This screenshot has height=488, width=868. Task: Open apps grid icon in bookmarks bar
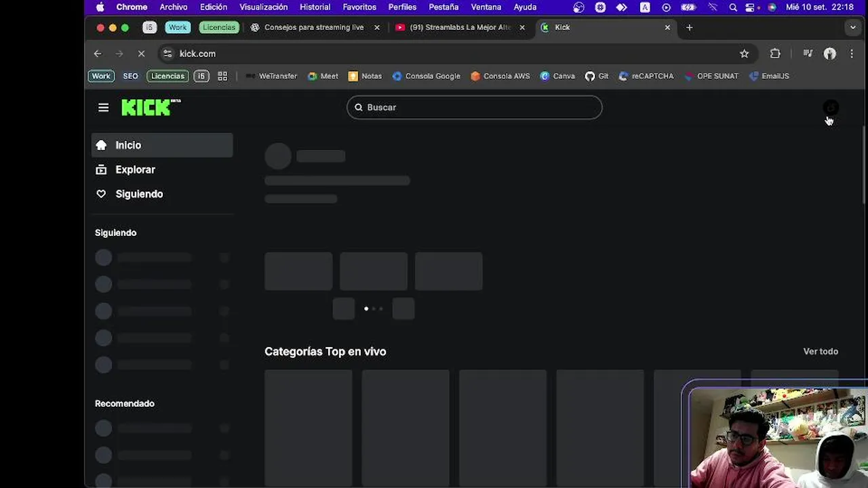(222, 76)
